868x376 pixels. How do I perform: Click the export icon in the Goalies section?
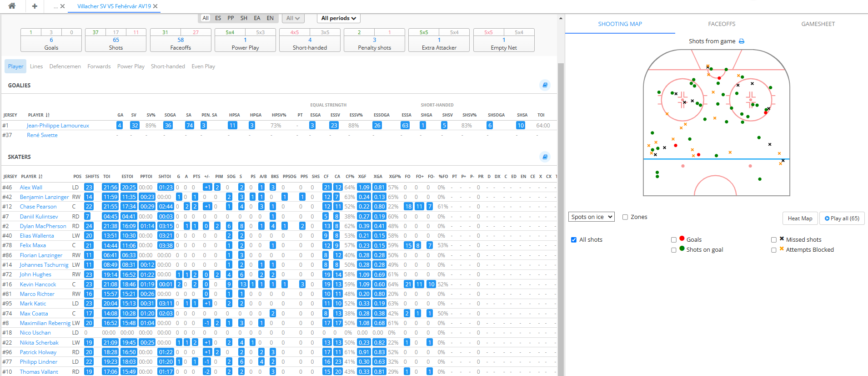click(x=545, y=85)
